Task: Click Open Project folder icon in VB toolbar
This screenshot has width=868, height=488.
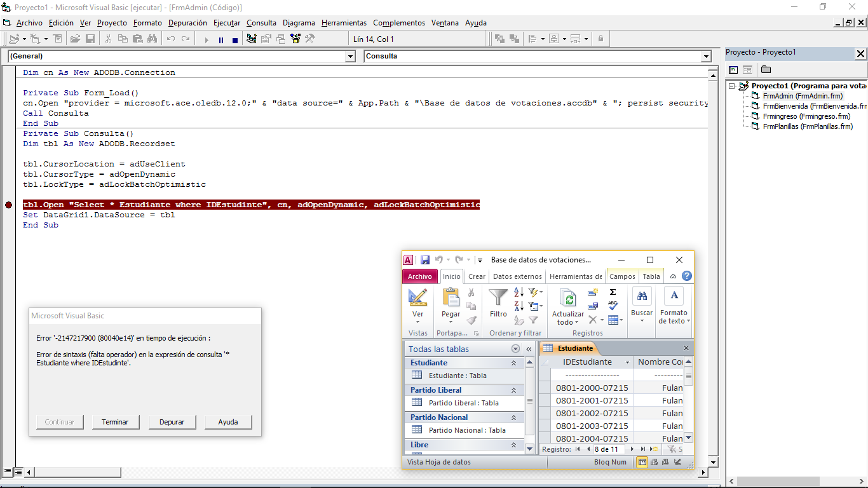Action: pyautogui.click(x=76, y=39)
